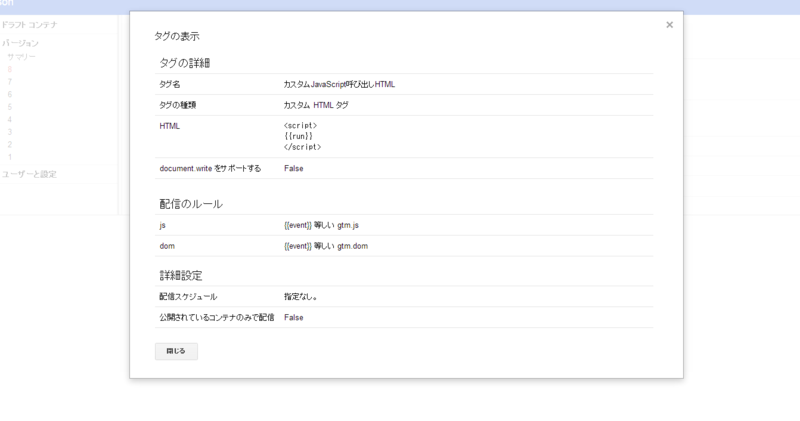The width and height of the screenshot is (800, 421).
Task: Open version 1 in the sidebar
Action: (10, 157)
